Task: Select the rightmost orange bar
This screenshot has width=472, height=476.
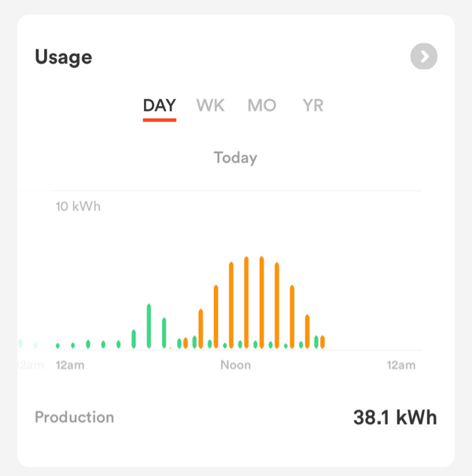Action: click(x=323, y=341)
